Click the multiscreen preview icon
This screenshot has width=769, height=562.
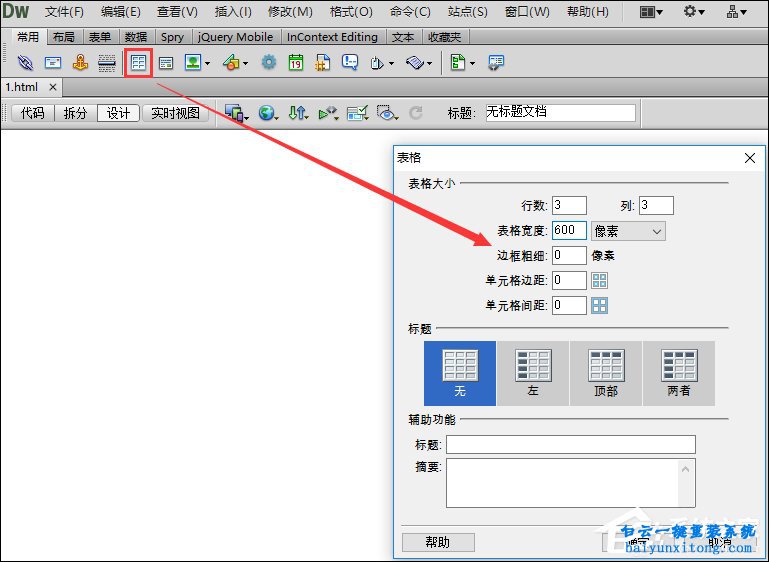(234, 113)
